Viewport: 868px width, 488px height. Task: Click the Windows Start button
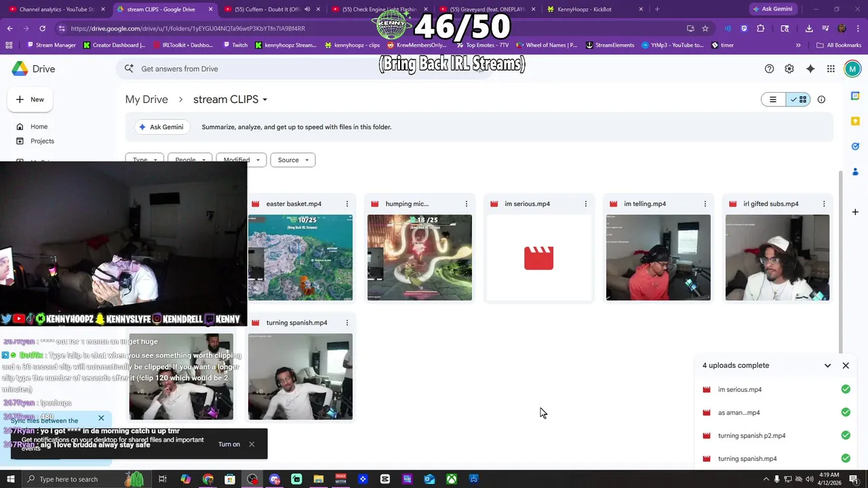coord(11,479)
